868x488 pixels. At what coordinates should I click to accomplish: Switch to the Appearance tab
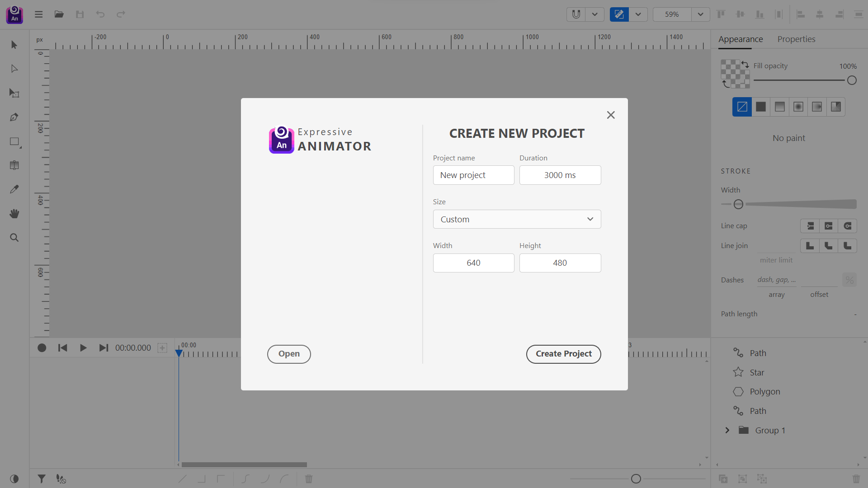coord(740,39)
